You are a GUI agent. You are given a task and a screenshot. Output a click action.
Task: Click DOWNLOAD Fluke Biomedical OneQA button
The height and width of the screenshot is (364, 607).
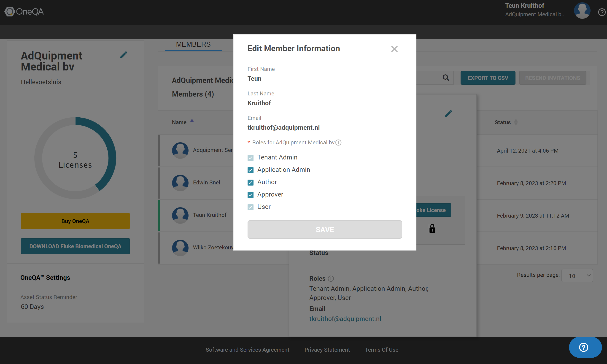click(x=75, y=246)
